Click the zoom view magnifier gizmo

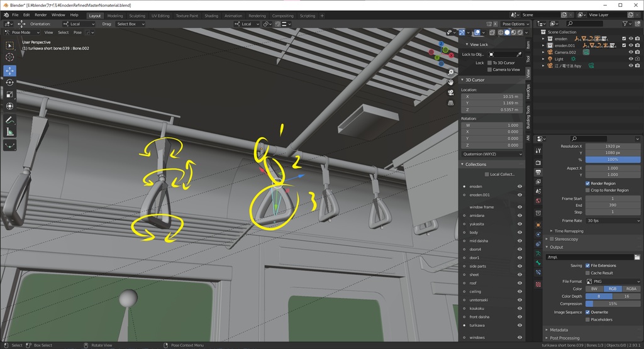pyautogui.click(x=450, y=72)
